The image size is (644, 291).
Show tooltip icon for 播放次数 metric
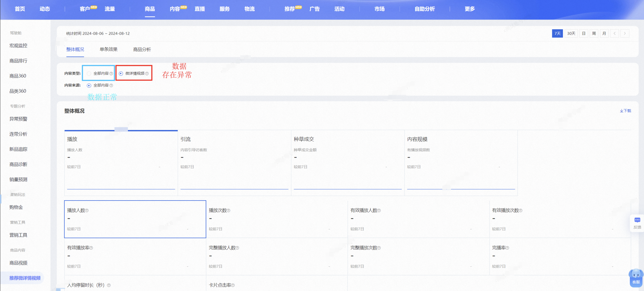point(228,210)
